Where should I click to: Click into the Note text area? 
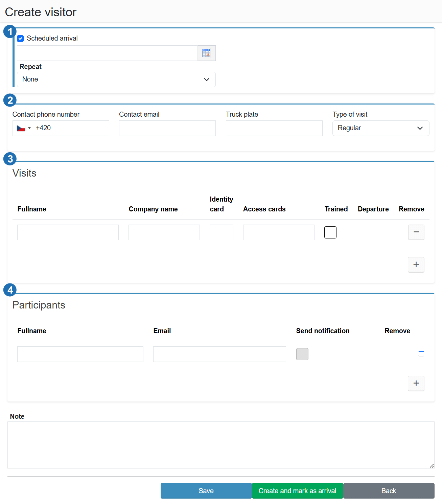(x=220, y=445)
